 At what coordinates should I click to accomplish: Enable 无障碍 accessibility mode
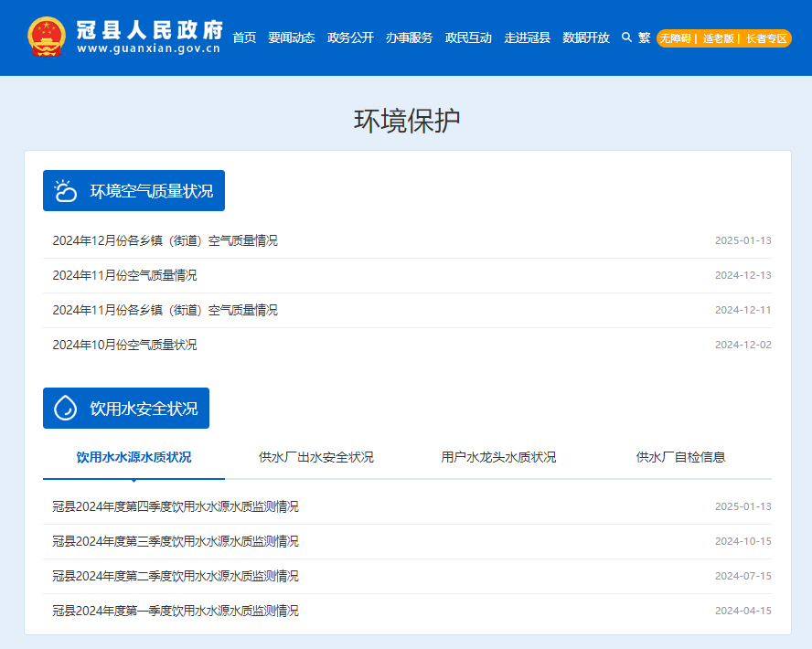pyautogui.click(x=675, y=38)
